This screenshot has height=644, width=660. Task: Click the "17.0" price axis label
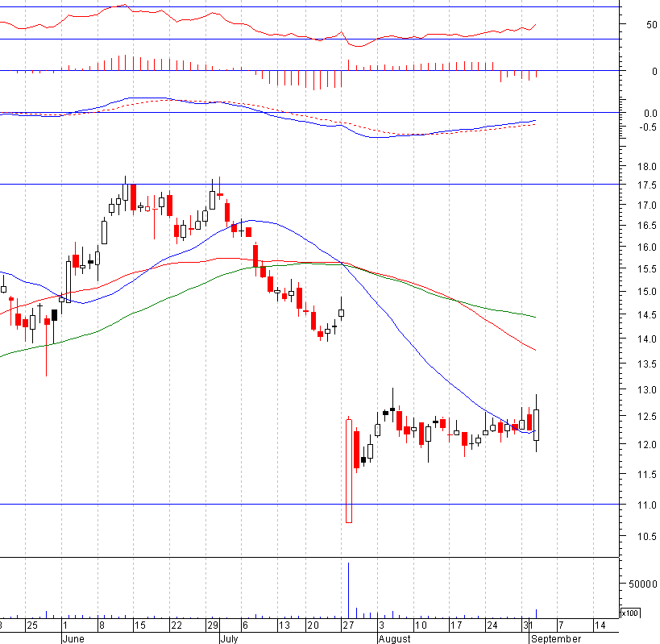647,206
